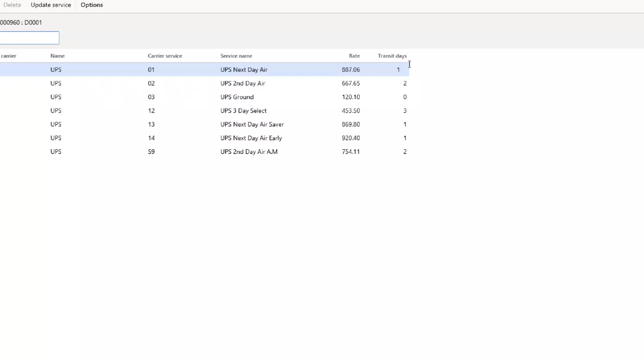644x362 pixels.
Task: Click the rate value 453.50
Action: (351, 111)
